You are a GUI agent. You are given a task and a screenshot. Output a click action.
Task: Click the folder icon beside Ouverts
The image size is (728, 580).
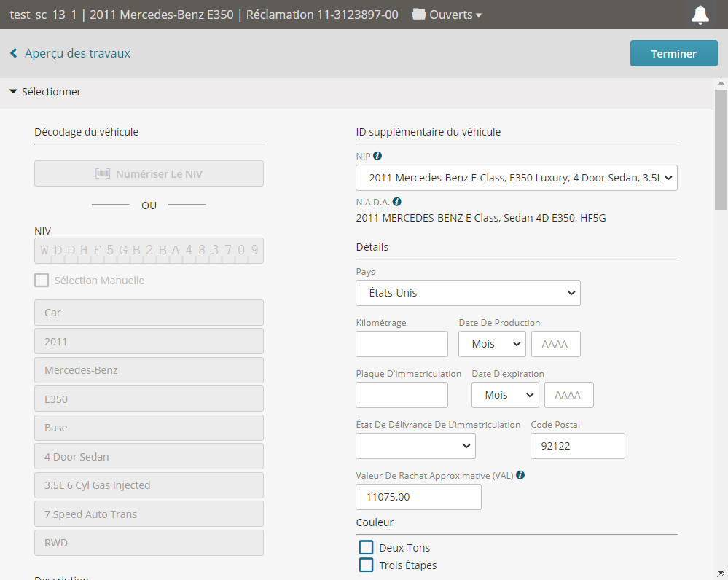419,15
